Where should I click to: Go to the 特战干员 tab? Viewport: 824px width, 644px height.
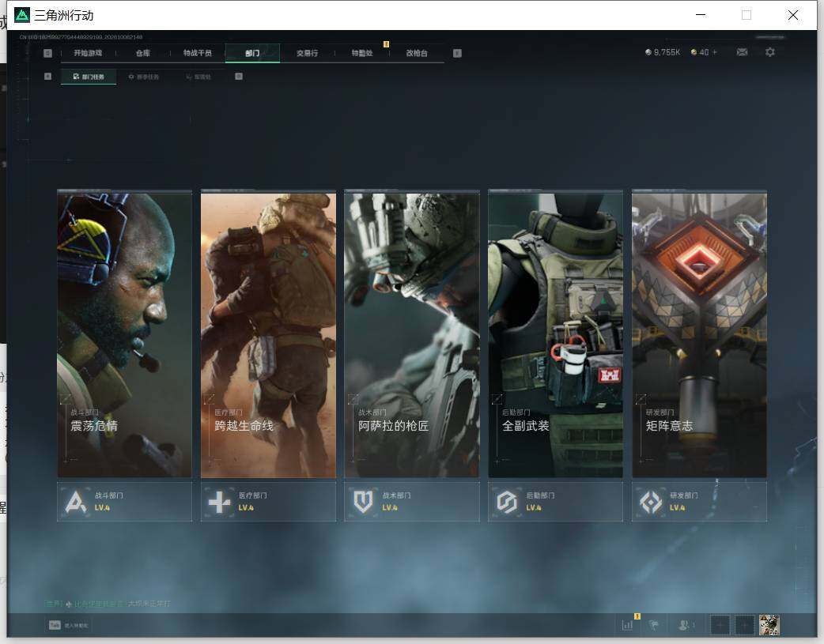[x=198, y=53]
